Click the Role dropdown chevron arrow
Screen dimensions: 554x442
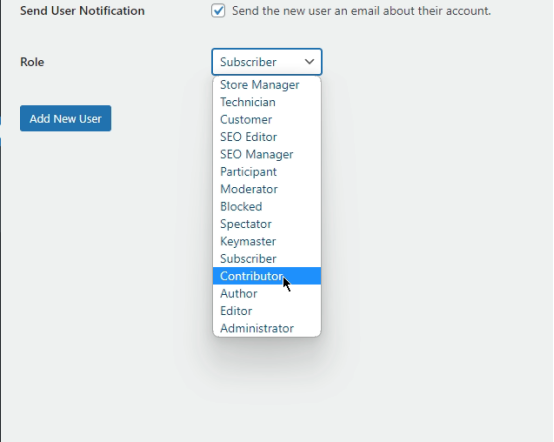[x=309, y=62]
